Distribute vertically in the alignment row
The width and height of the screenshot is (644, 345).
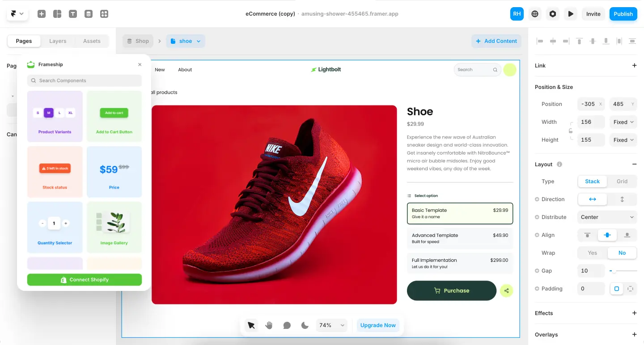point(632,41)
